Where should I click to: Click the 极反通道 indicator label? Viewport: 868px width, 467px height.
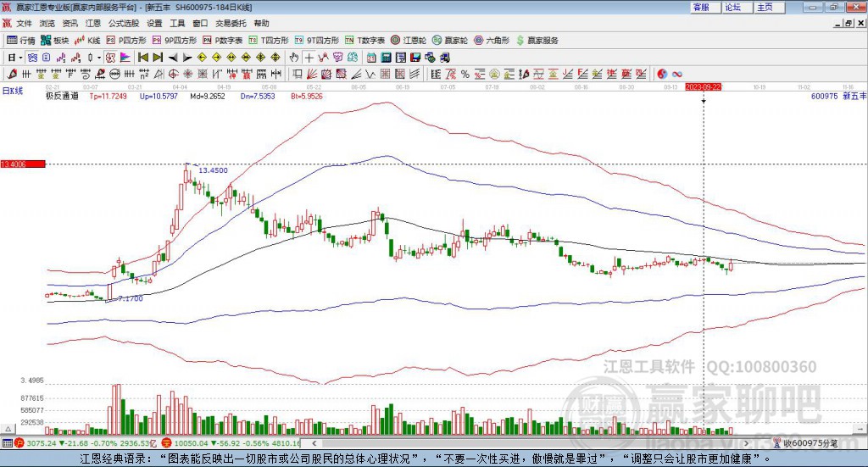click(x=62, y=96)
